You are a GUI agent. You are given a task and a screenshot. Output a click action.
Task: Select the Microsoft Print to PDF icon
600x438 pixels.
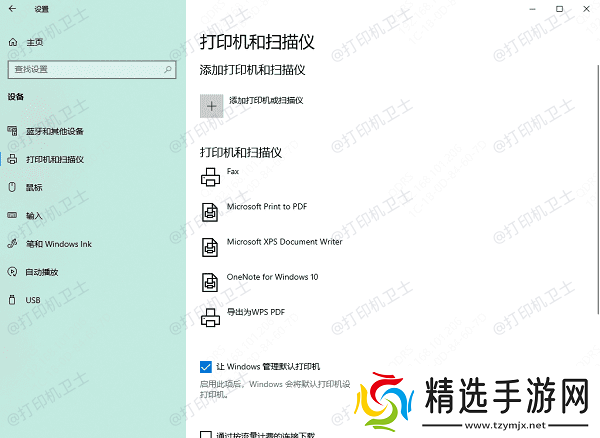[210, 212]
